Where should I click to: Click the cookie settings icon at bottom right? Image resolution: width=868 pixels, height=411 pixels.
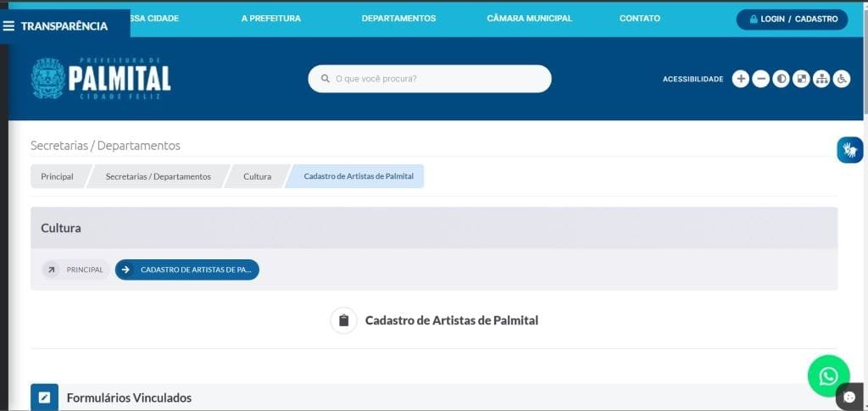tap(850, 397)
